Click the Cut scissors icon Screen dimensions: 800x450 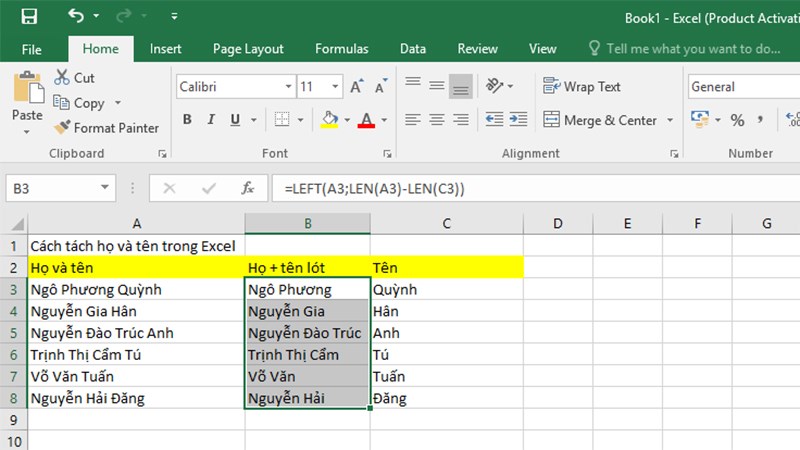coord(62,78)
